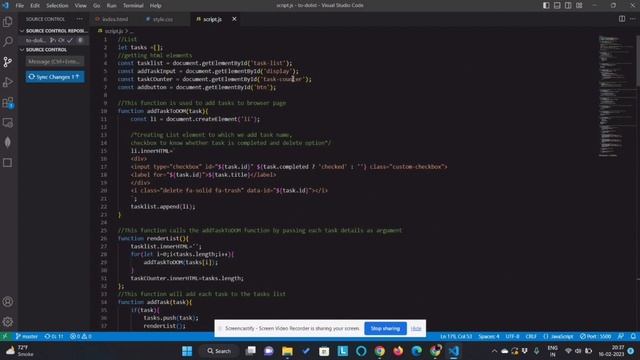Viewport: 640px width, 360px height.
Task: Collapse Source Control Repositories section
Action: click(x=53, y=31)
